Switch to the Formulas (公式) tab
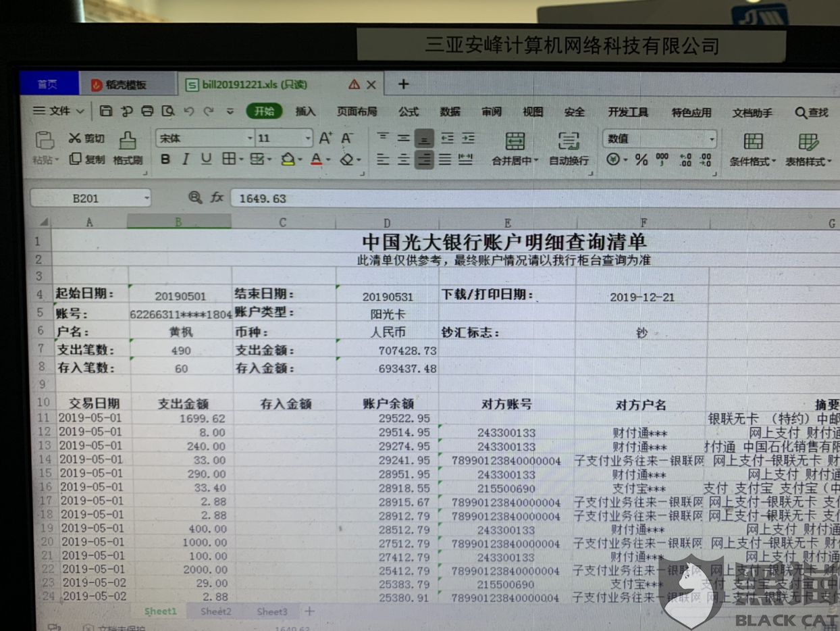 click(x=409, y=111)
